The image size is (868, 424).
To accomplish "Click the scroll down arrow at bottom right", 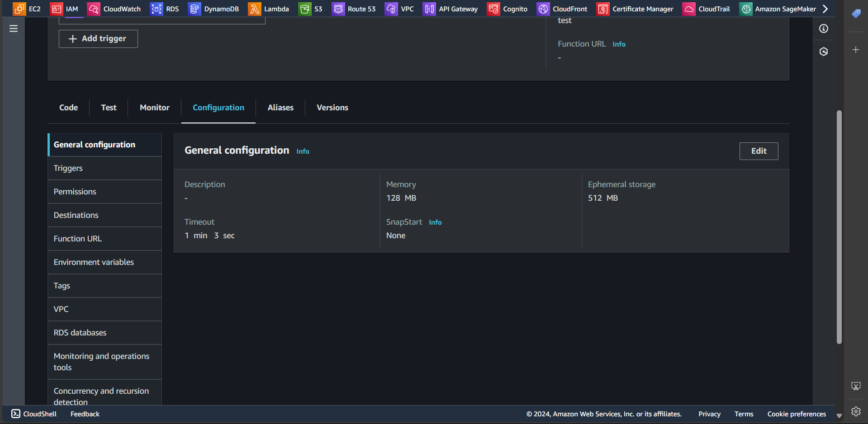I will [x=839, y=415].
